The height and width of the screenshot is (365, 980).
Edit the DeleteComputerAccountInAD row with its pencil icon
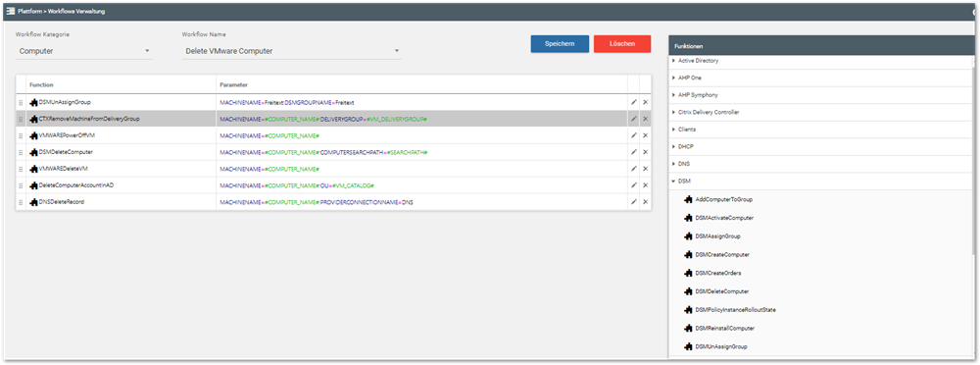[634, 185]
